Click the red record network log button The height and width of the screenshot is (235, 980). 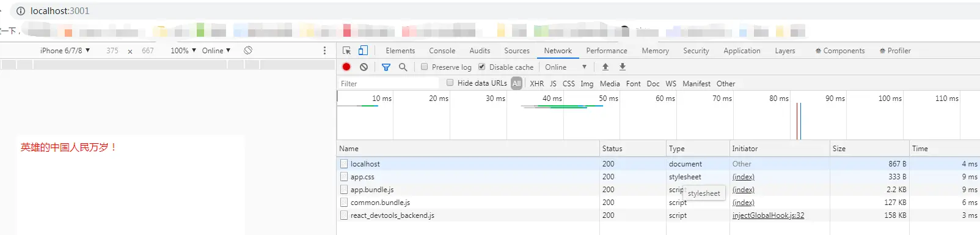point(346,67)
